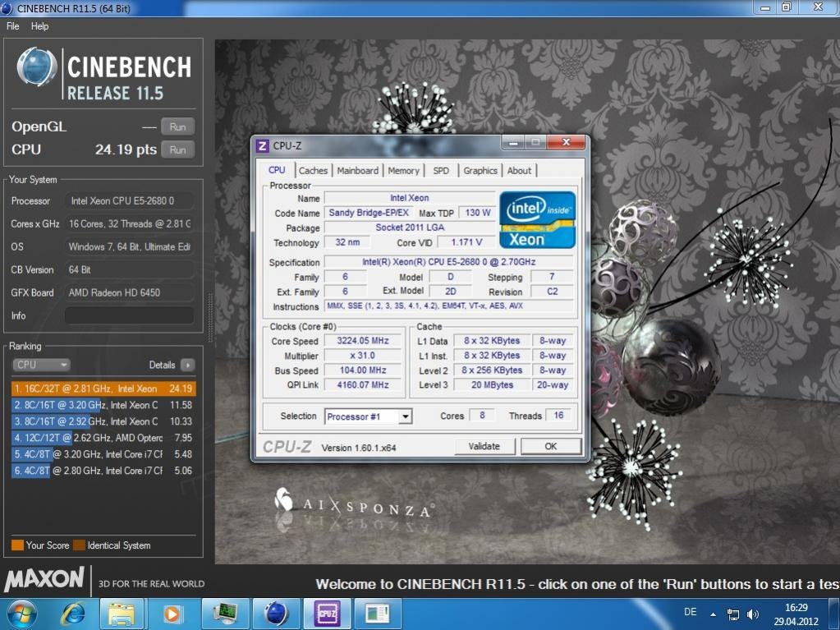Switch to CPU tab in CPU-Z
Viewport: 840px width, 630px height.
(277, 170)
